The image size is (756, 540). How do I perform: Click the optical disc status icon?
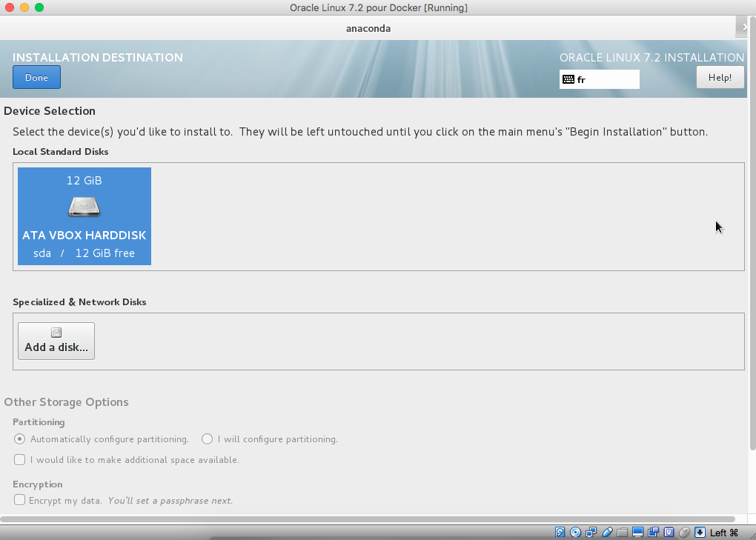[575, 533]
